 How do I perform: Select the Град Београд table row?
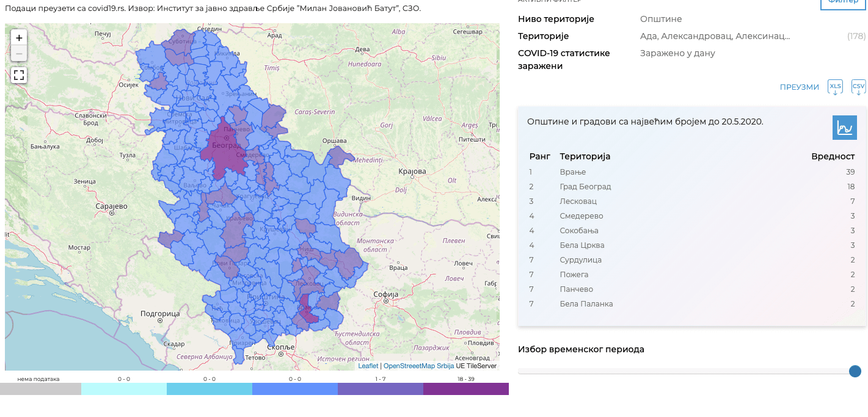(x=691, y=187)
